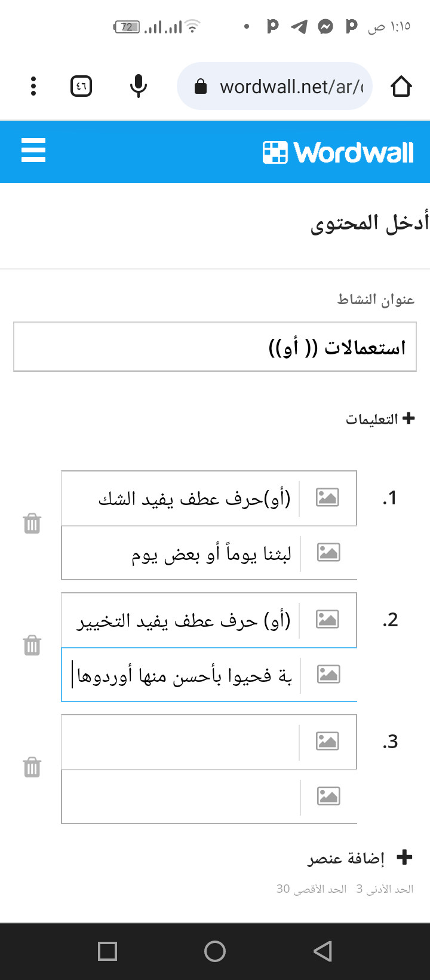Tap the Android back navigation button
Screen dimensions: 430x980
click(322, 951)
